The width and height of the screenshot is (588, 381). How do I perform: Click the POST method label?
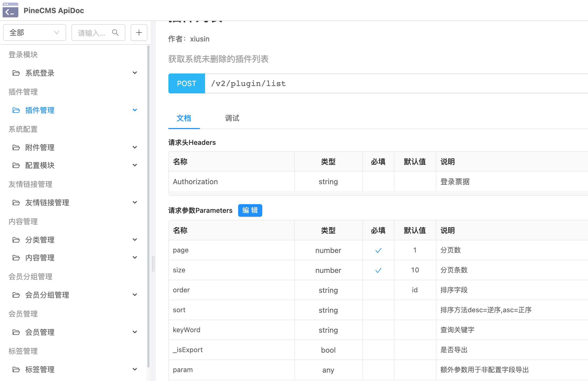click(186, 83)
